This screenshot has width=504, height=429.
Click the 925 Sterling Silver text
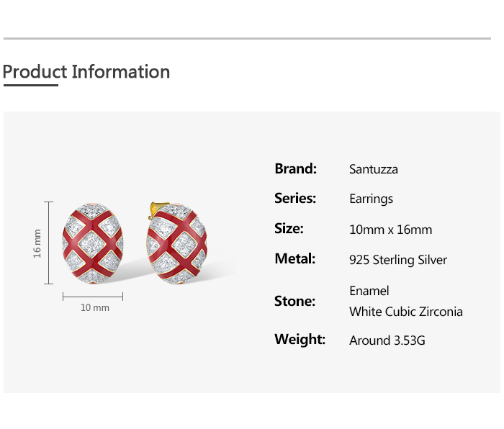tap(397, 260)
